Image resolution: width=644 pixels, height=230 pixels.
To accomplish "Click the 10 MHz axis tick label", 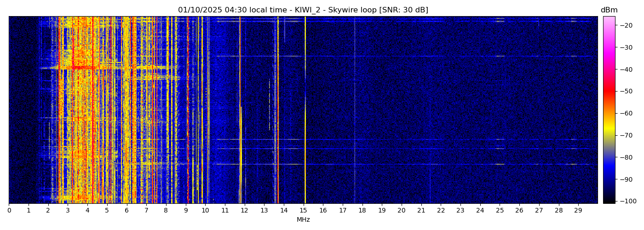I will click(205, 211).
